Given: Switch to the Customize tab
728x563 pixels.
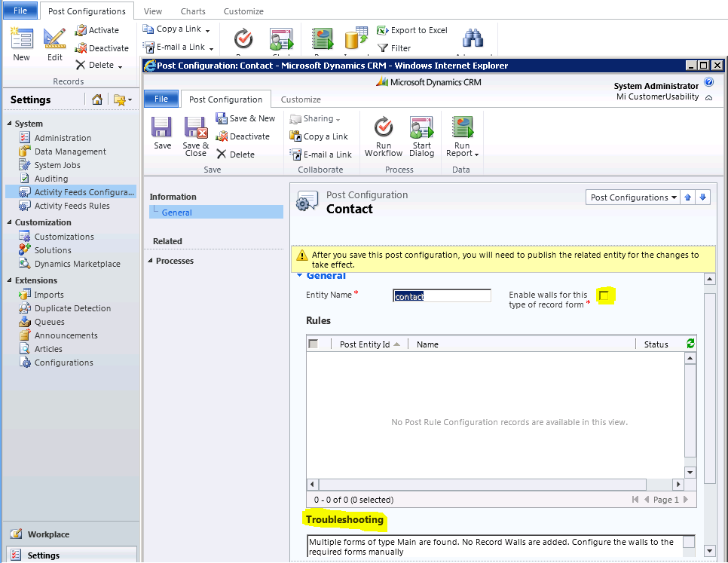Looking at the screenshot, I should coord(301,99).
